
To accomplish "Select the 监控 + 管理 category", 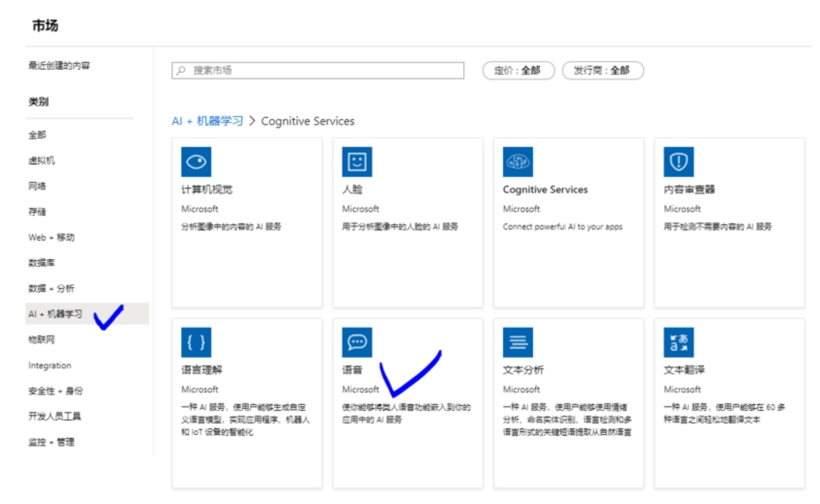I will click(52, 442).
